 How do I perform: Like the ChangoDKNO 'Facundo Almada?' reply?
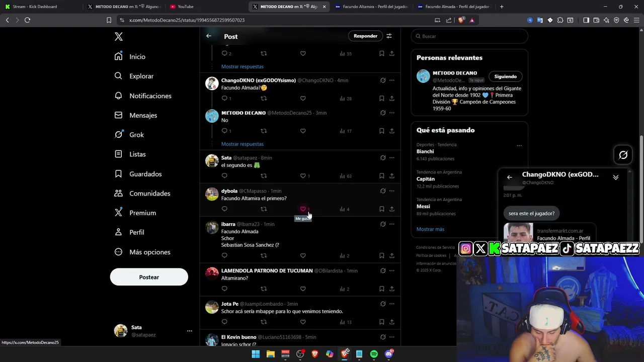[x=303, y=99]
